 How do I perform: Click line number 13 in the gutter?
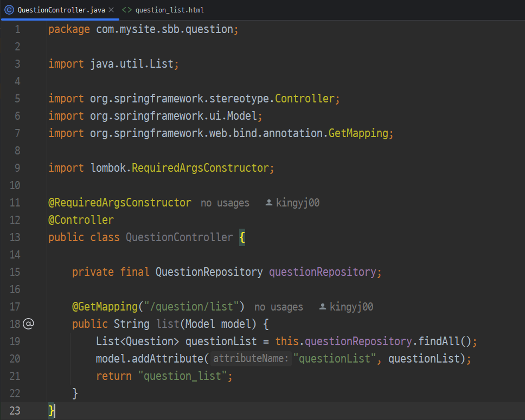(x=15, y=237)
